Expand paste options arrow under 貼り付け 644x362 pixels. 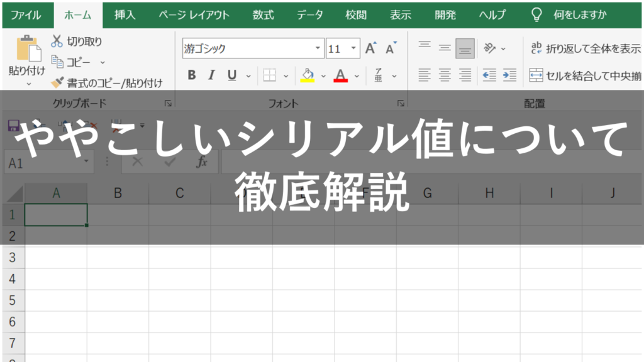click(x=29, y=84)
